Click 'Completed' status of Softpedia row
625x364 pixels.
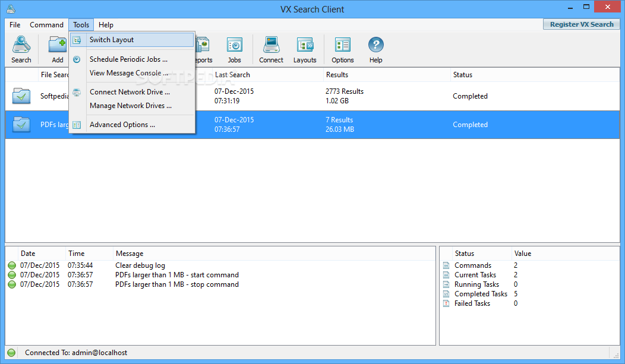click(x=470, y=96)
